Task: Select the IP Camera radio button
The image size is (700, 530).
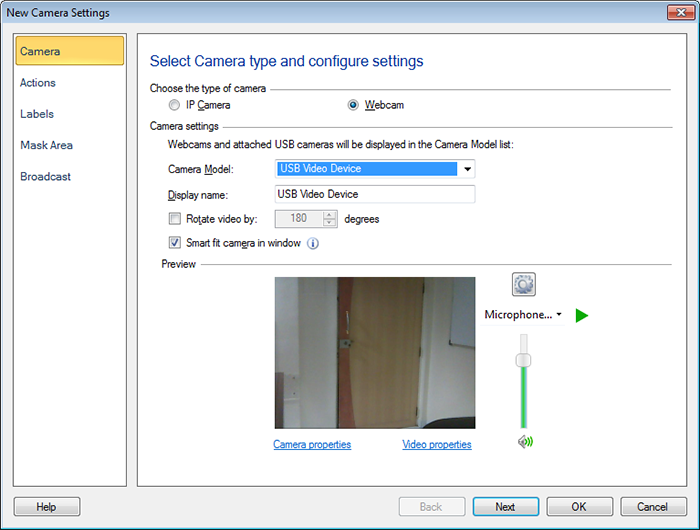Action: [175, 105]
